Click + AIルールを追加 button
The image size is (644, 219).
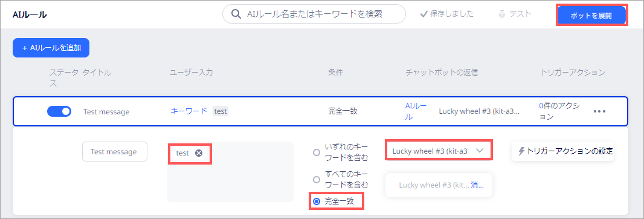(x=51, y=48)
